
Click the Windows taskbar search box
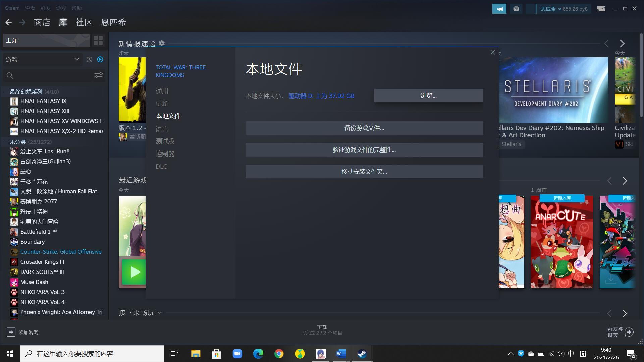pyautogui.click(x=92, y=354)
